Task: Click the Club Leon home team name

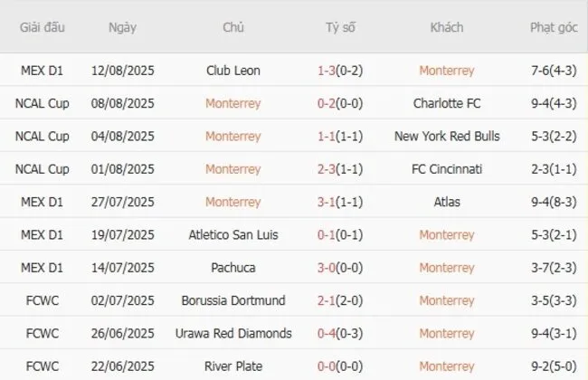Action: tap(232, 71)
